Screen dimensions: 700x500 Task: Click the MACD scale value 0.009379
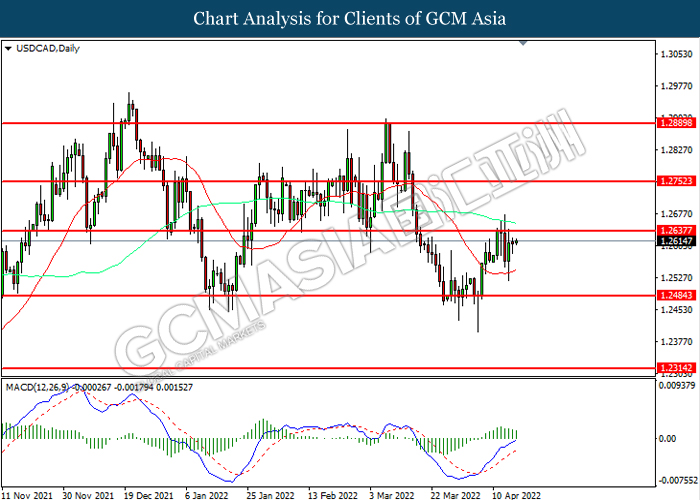coord(677,385)
